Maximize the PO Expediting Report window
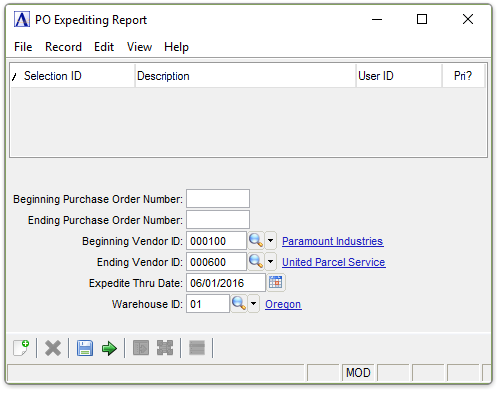This screenshot has width=501, height=393. click(422, 19)
